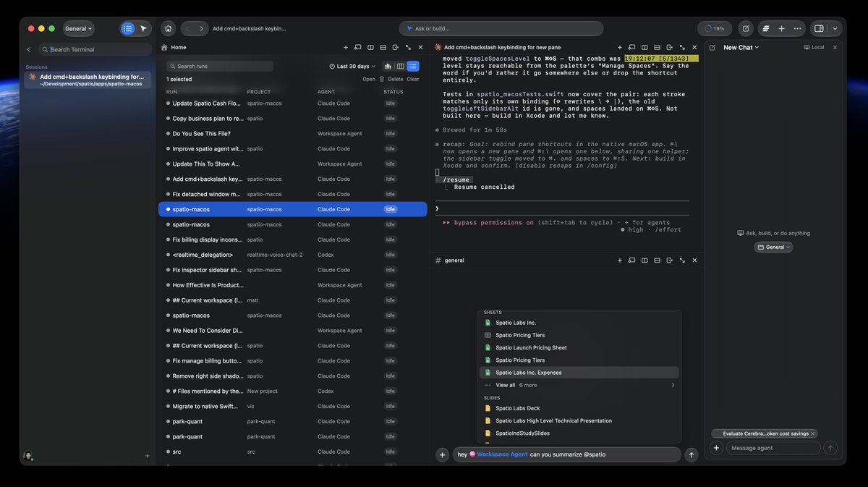The height and width of the screenshot is (487, 868).
Task: Split terminal pane top and bottom
Action: pos(657,47)
